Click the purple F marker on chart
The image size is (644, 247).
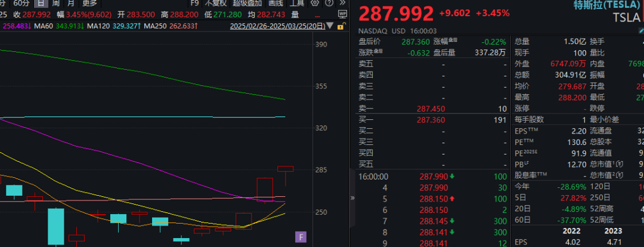[300, 237]
